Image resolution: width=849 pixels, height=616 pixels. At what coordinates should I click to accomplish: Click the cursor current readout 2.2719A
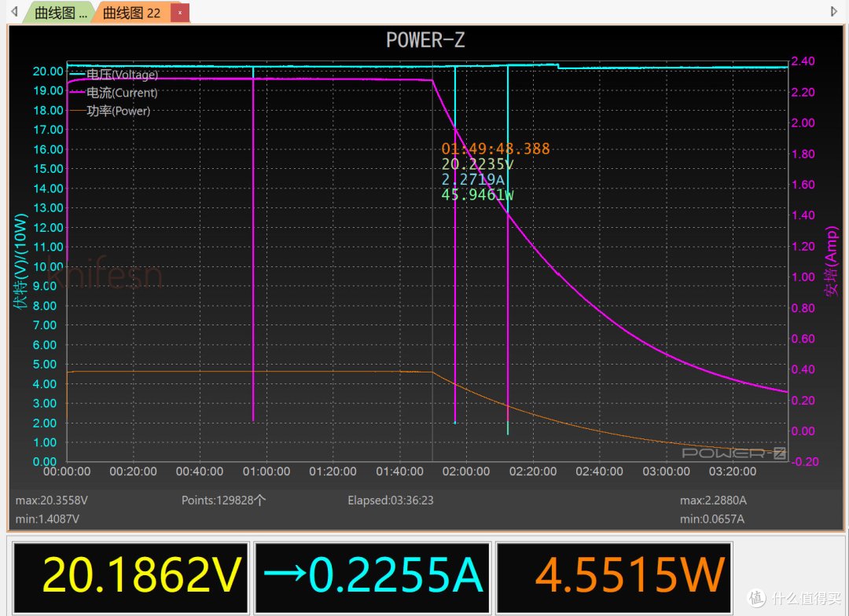click(472, 179)
